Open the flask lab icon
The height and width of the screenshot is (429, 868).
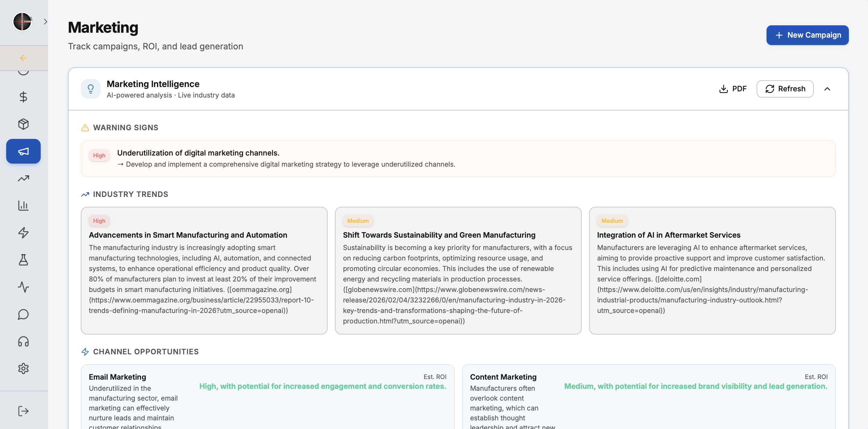point(23,260)
